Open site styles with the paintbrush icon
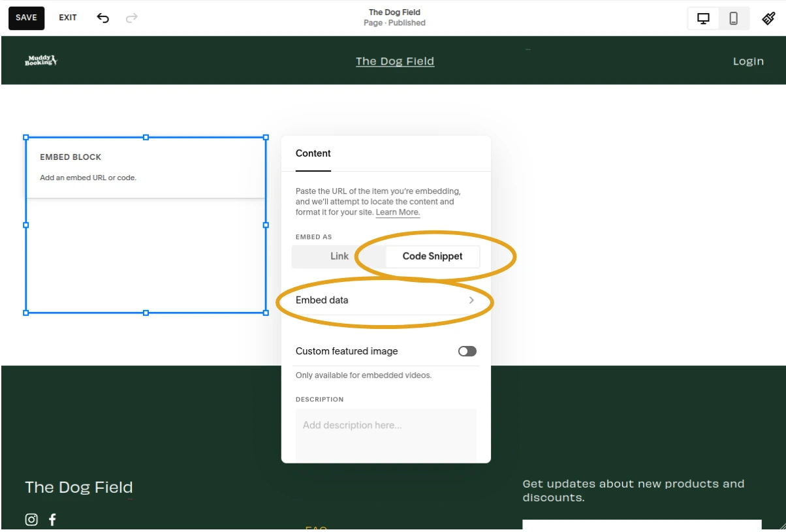Viewport: 786px width, 532px height. 768,18
